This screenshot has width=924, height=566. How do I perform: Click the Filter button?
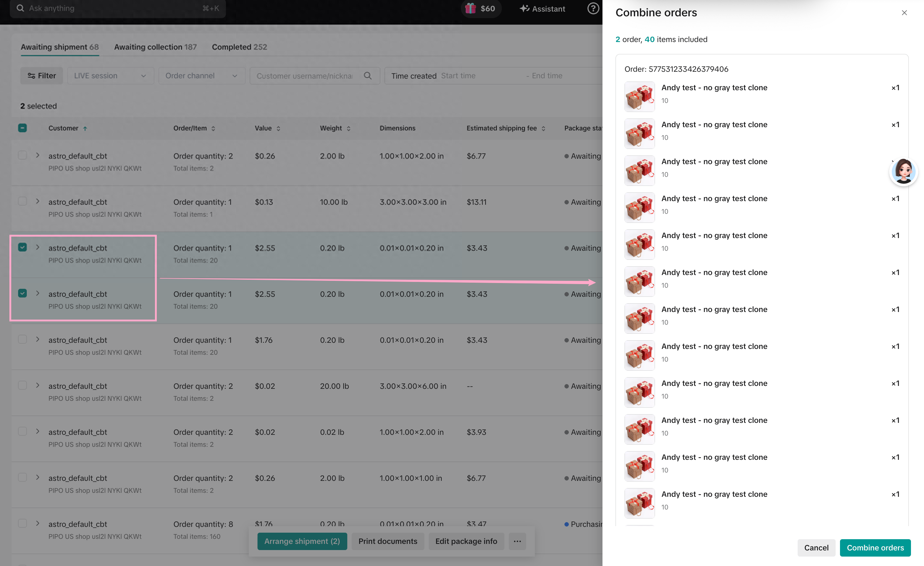(42, 76)
